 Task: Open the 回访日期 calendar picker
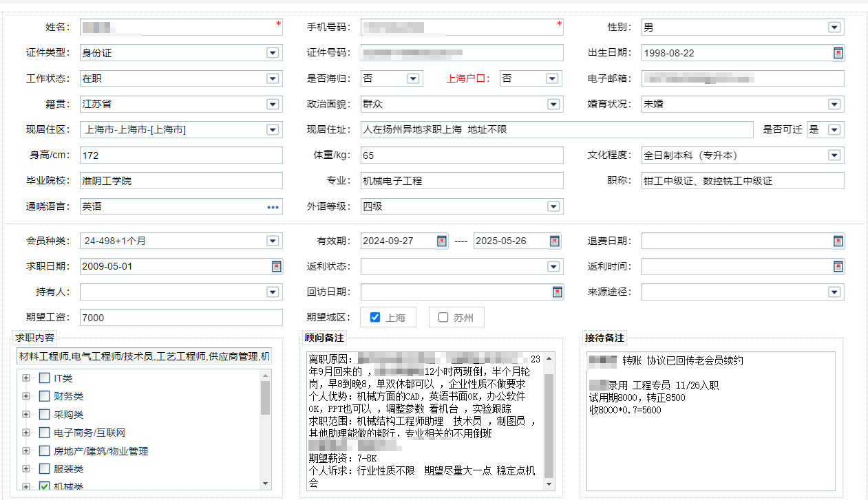pyautogui.click(x=557, y=292)
